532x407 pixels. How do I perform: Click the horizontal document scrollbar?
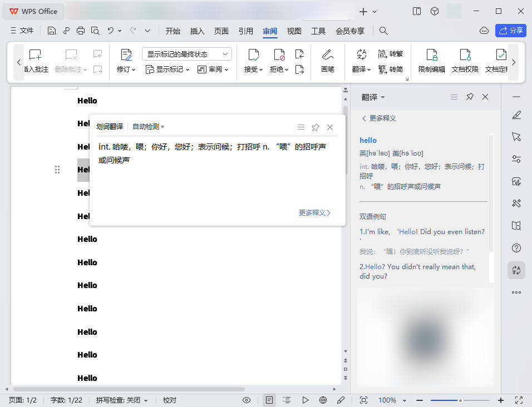(129, 389)
